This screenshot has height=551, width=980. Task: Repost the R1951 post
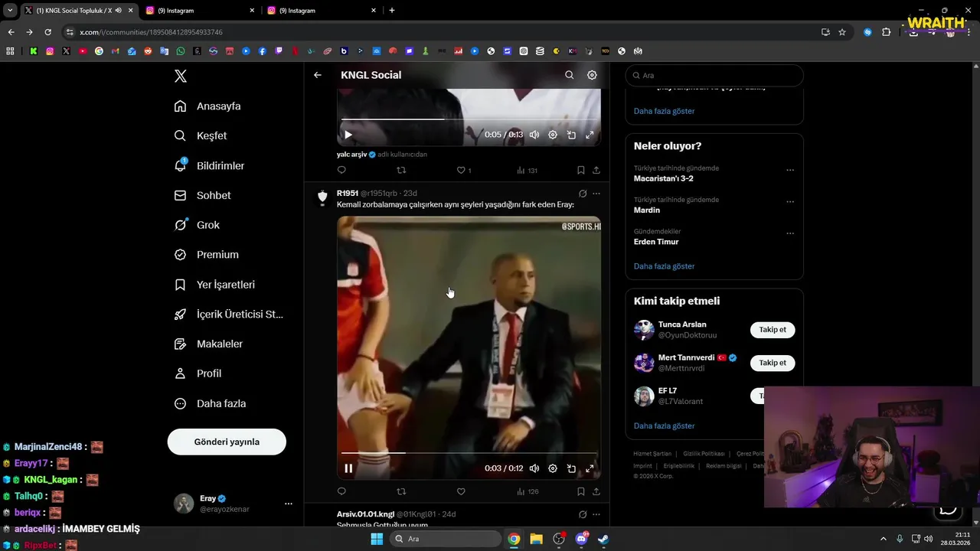pos(401,491)
